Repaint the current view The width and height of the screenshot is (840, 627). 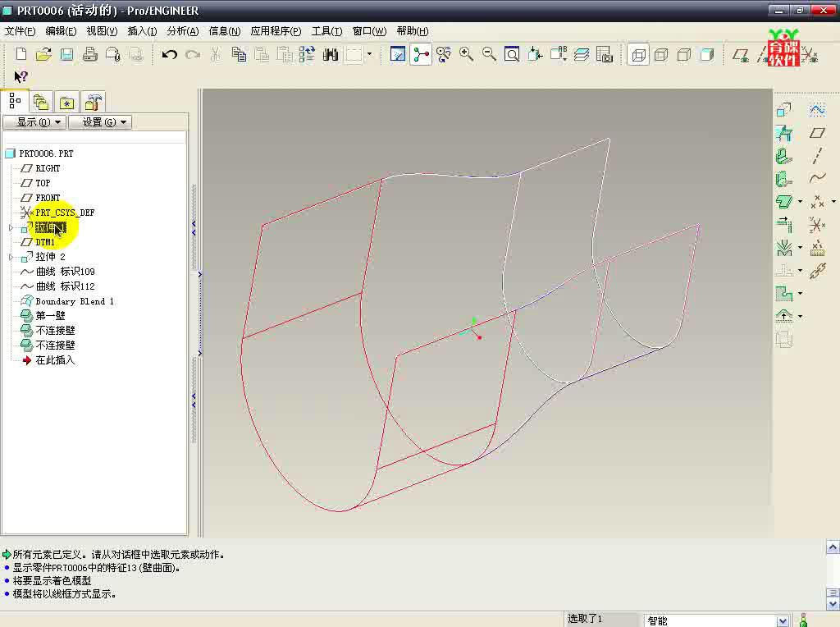tap(398, 54)
